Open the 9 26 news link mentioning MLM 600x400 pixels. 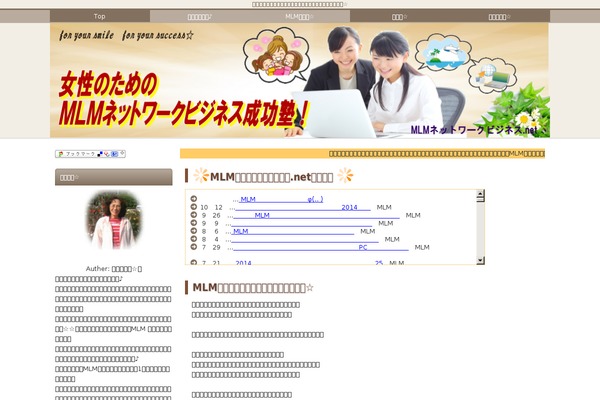click(316, 216)
